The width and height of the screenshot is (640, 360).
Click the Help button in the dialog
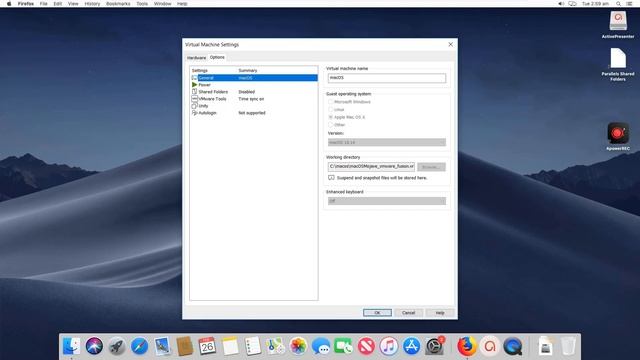click(440, 313)
